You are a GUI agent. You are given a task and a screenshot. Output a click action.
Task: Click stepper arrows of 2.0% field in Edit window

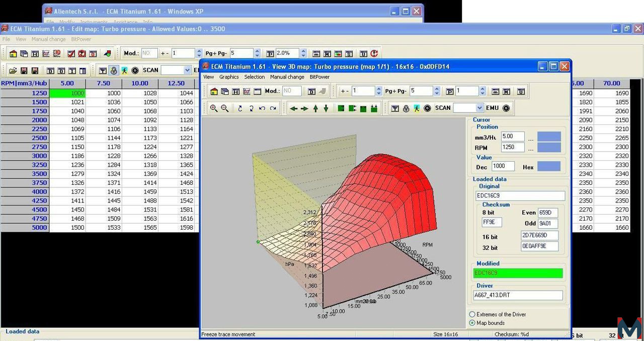click(x=303, y=53)
